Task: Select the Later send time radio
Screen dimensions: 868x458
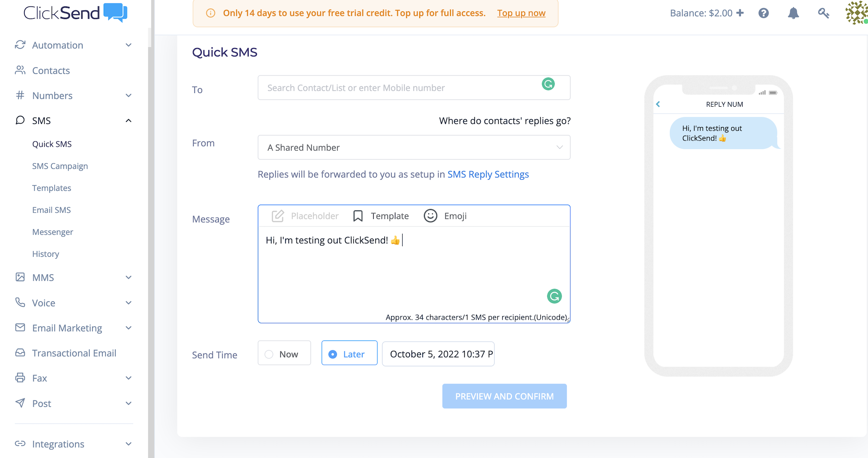Action: pos(333,354)
